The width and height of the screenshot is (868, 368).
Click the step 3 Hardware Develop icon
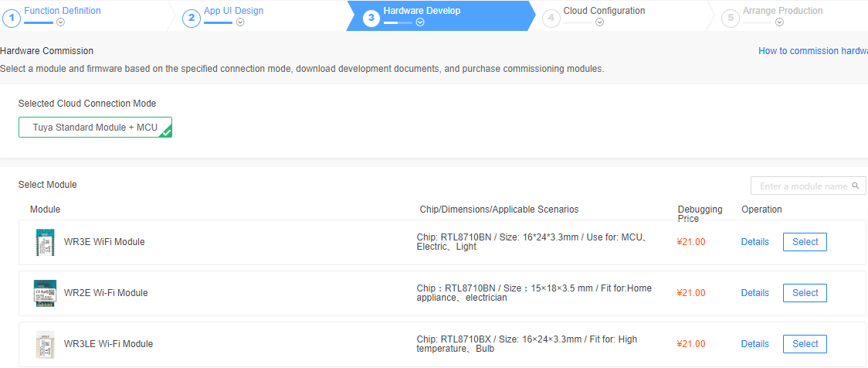[x=371, y=17]
